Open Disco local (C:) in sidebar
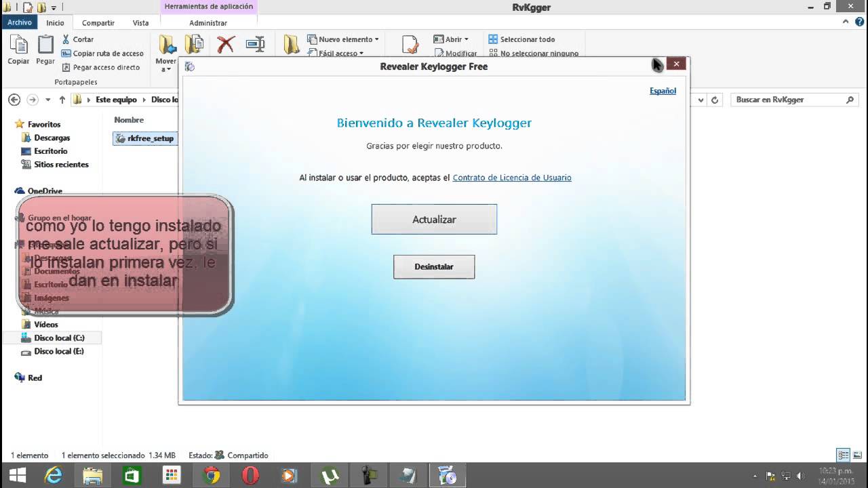The height and width of the screenshot is (488, 868). coord(59,338)
